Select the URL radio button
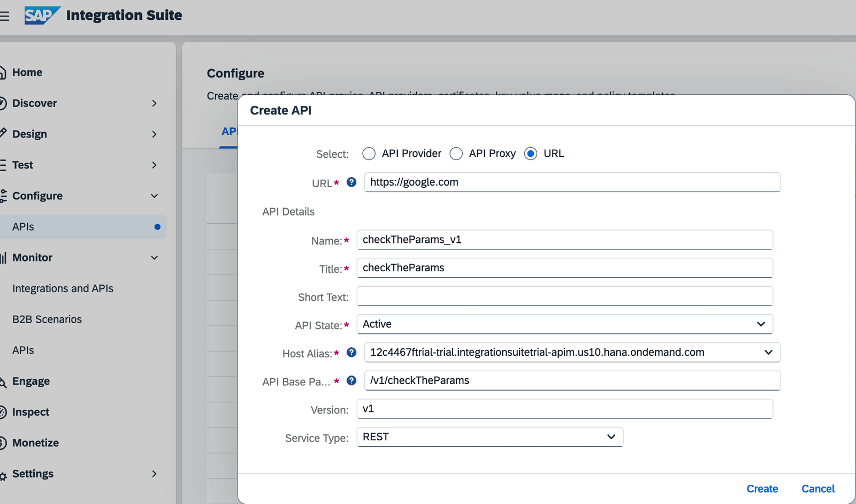 (530, 154)
